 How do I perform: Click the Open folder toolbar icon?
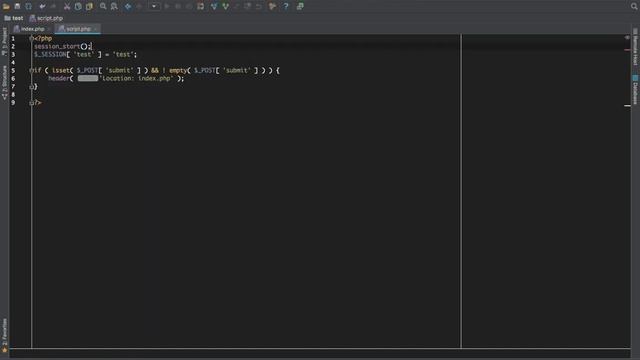click(x=6, y=6)
